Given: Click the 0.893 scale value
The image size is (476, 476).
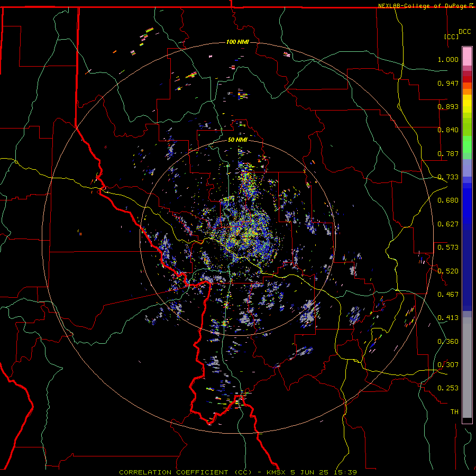Looking at the screenshot, I should pyautogui.click(x=448, y=106).
